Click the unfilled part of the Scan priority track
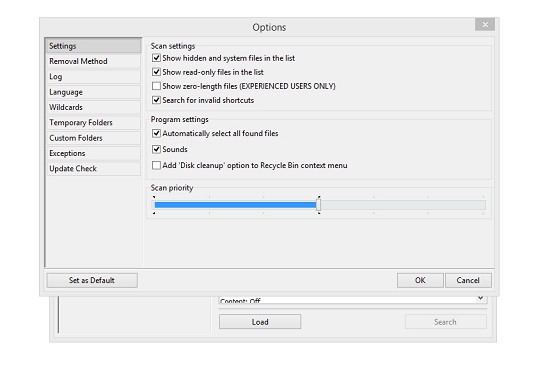Viewport: 550px width, 370px height. (x=403, y=205)
